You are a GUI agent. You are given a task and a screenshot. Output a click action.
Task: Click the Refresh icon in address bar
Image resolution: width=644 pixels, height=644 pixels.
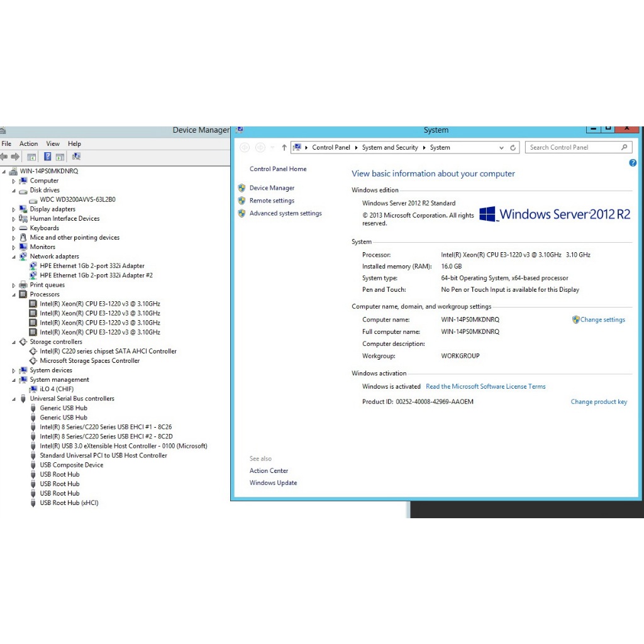coord(513,147)
